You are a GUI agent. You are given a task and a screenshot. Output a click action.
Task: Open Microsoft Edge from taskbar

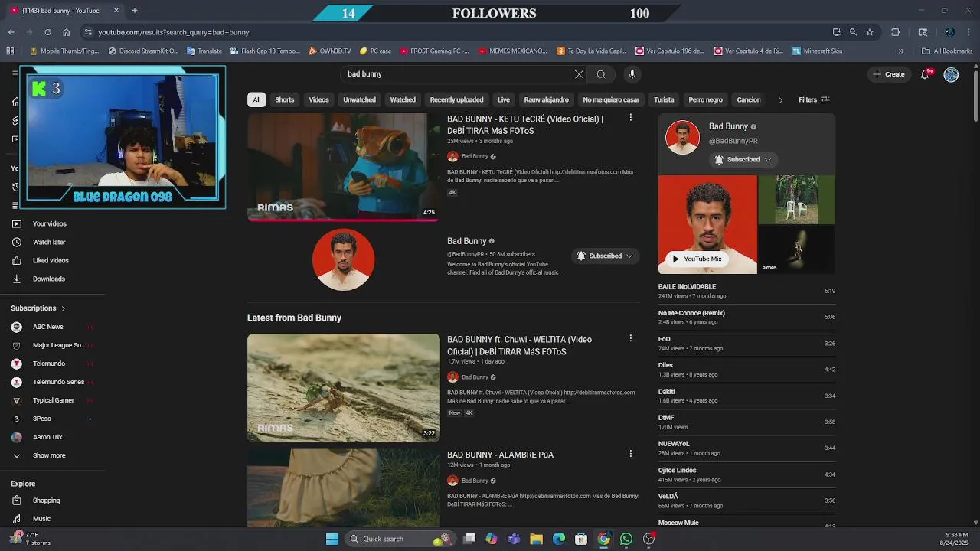coord(559,539)
